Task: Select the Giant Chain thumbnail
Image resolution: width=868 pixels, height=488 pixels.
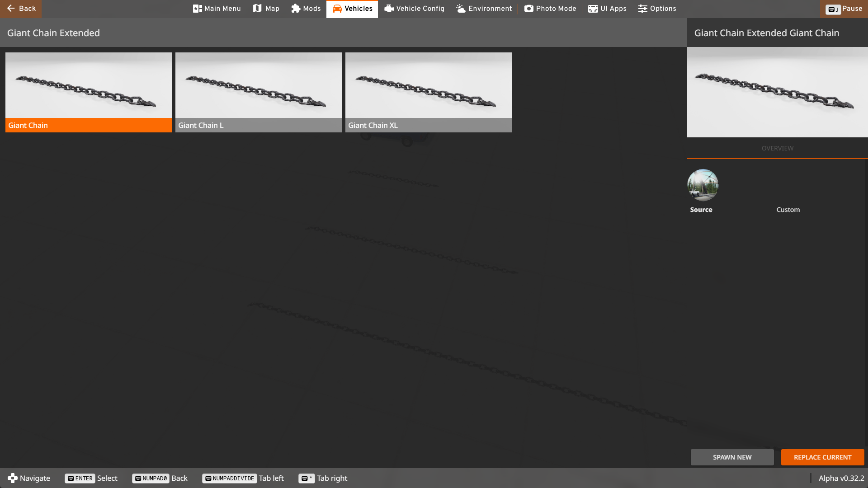Action: 89,92
